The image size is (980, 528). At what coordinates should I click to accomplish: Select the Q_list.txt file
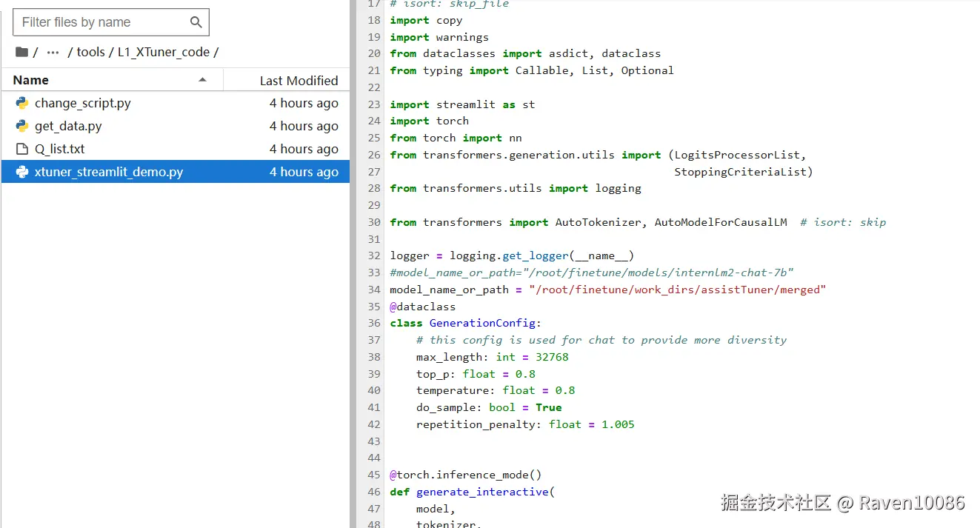[176, 149]
